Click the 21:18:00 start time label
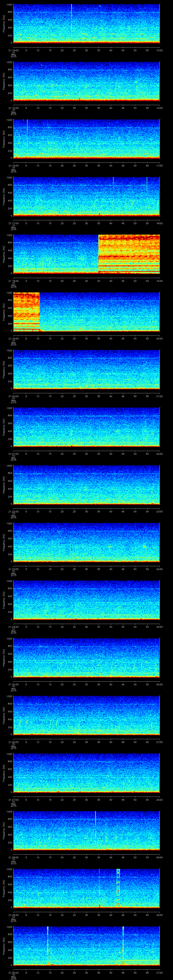173x980 pixels. [x=13, y=281]
